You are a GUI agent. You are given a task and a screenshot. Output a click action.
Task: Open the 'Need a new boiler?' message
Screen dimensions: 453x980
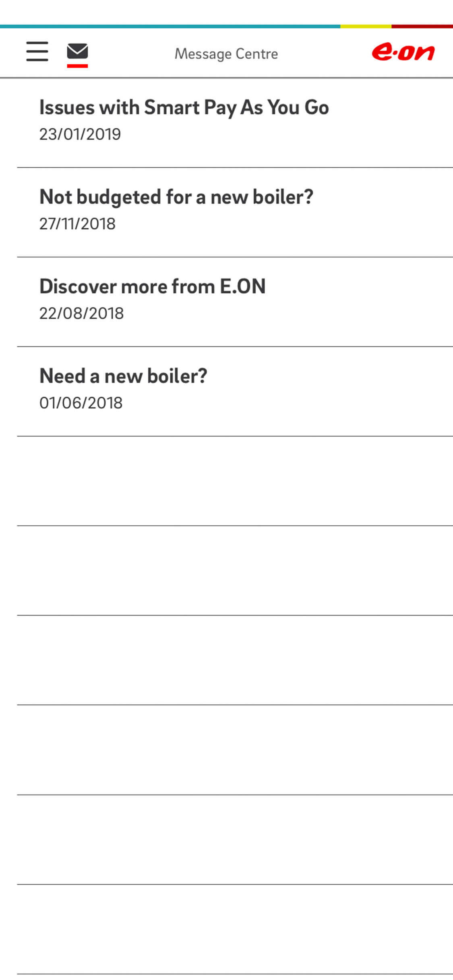point(123,376)
